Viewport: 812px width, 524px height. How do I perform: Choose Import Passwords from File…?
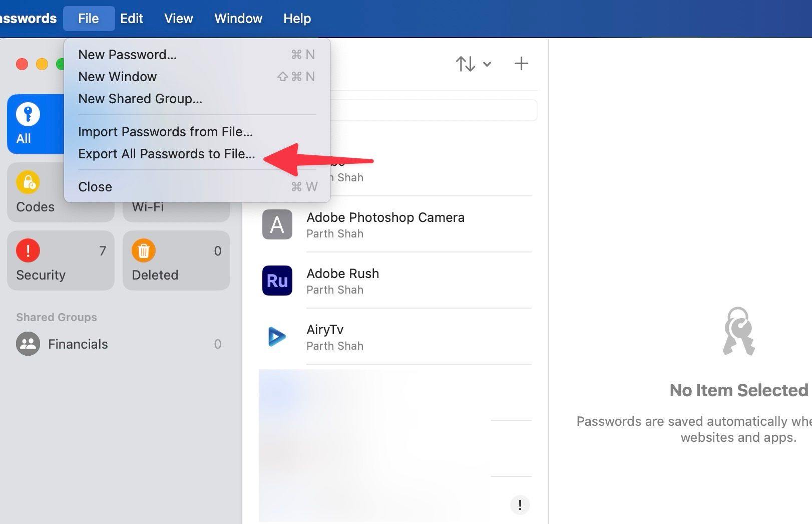tap(197, 132)
